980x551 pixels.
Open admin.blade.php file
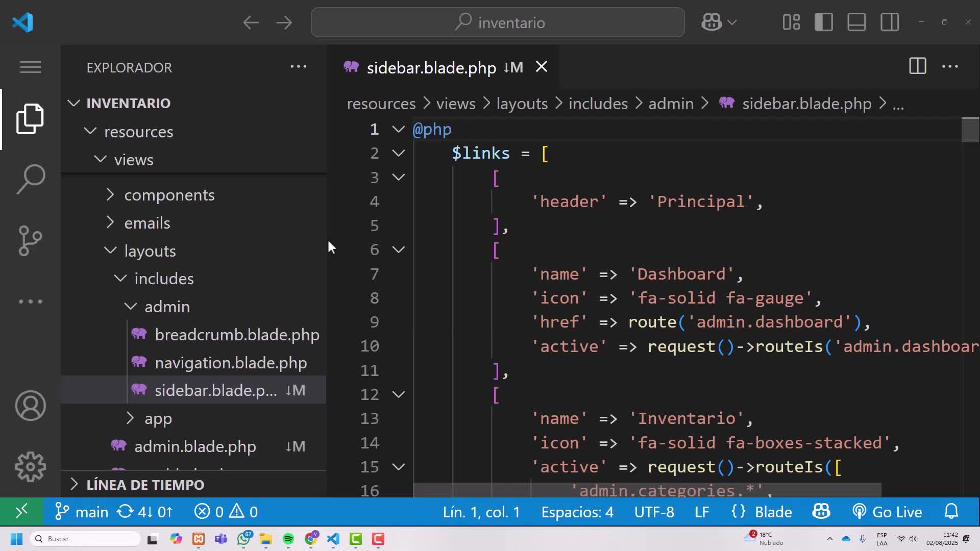[x=195, y=446]
